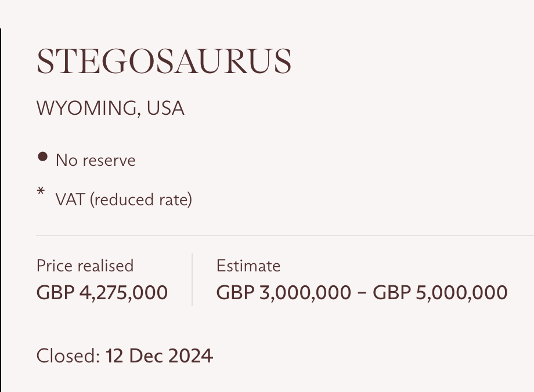Click the asterisk symbol beside VAT
The height and width of the screenshot is (392, 534).
coord(41,191)
